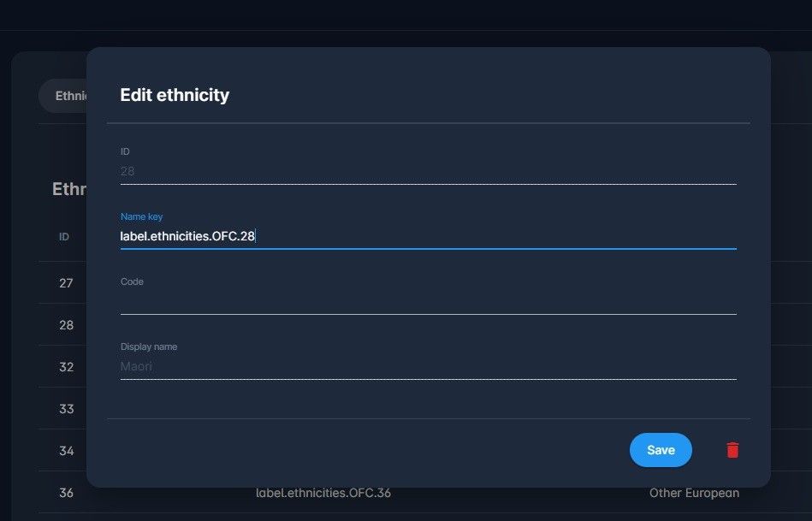
Task: Click the label.ethnicities.OFC.36 name key
Action: tap(323, 493)
